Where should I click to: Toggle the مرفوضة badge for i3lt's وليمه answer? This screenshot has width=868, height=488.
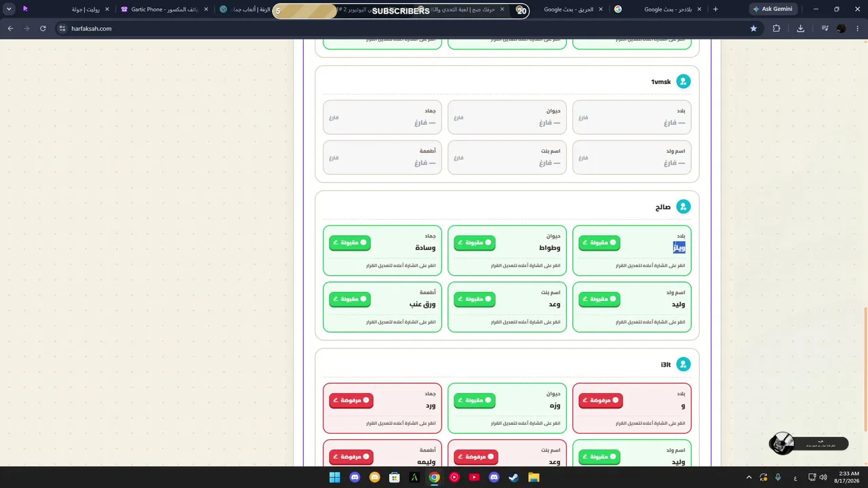click(351, 457)
